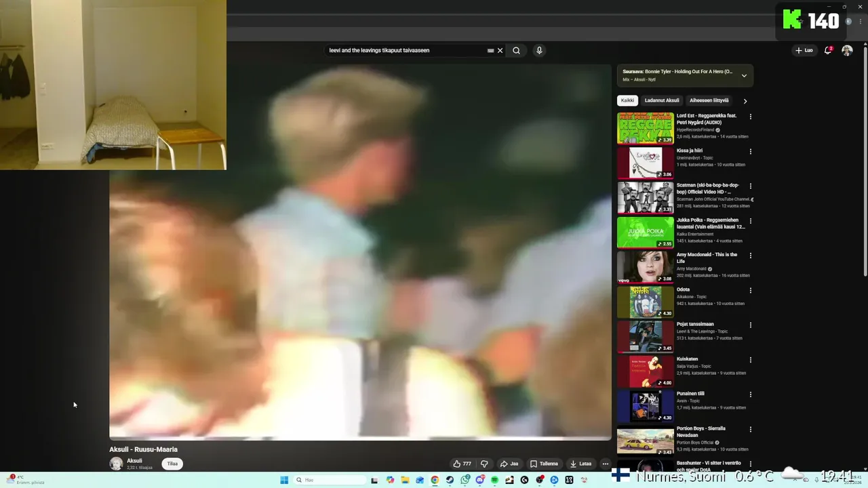
Task: Play Kissa ja hiiri thumbnail
Action: click(646, 163)
